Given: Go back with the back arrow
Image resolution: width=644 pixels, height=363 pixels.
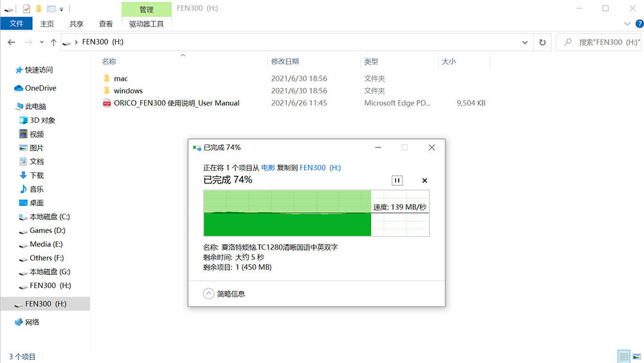Looking at the screenshot, I should click(12, 42).
